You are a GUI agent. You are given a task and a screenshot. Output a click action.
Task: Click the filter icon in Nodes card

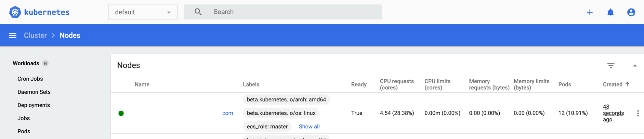point(610,65)
